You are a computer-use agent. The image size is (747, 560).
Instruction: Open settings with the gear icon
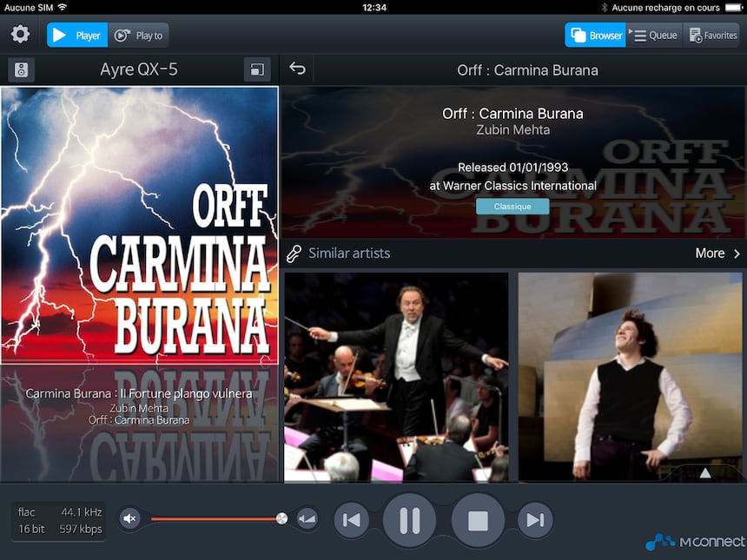(20, 35)
